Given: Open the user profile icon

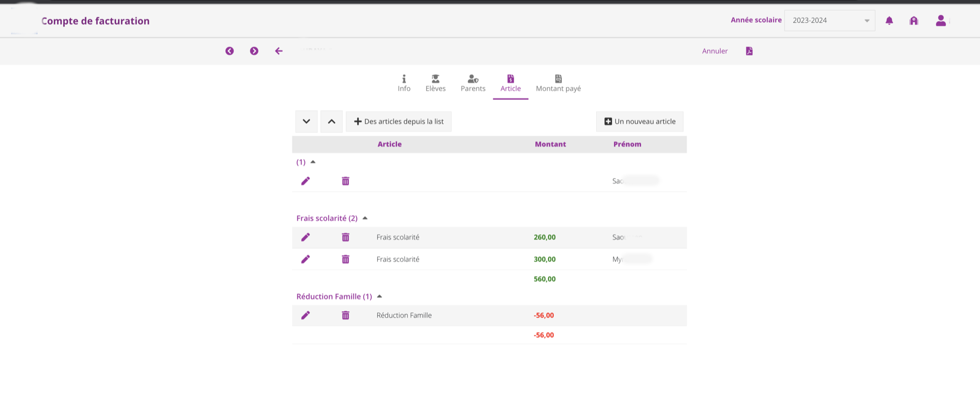Looking at the screenshot, I should point(941,21).
